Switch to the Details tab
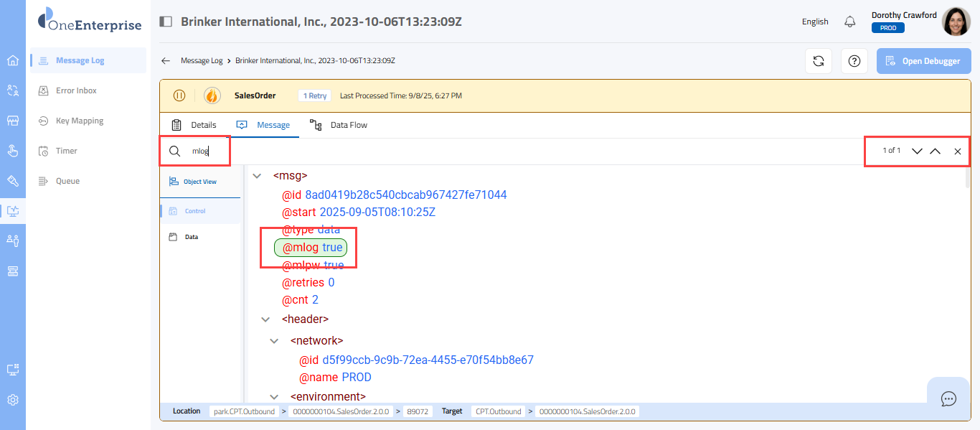Viewport: 980px width, 430px height. pyautogui.click(x=194, y=125)
